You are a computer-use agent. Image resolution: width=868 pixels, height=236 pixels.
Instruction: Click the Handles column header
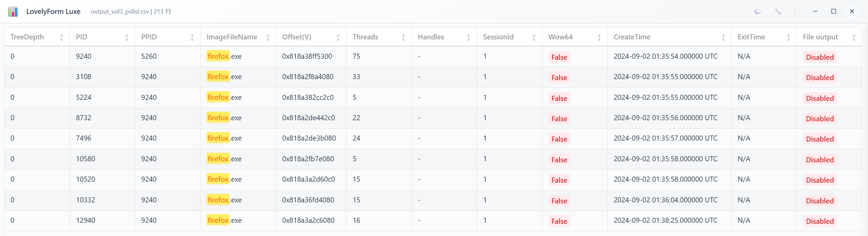coord(431,37)
